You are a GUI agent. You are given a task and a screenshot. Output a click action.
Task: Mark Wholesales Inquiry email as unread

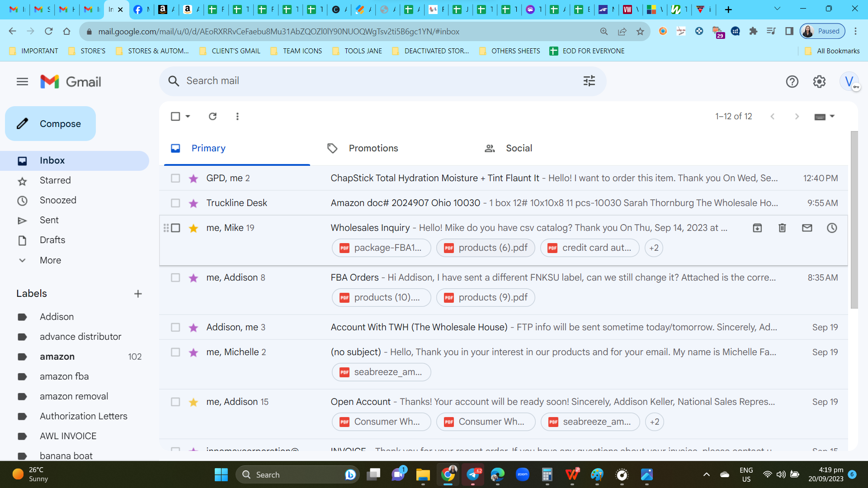[807, 228]
